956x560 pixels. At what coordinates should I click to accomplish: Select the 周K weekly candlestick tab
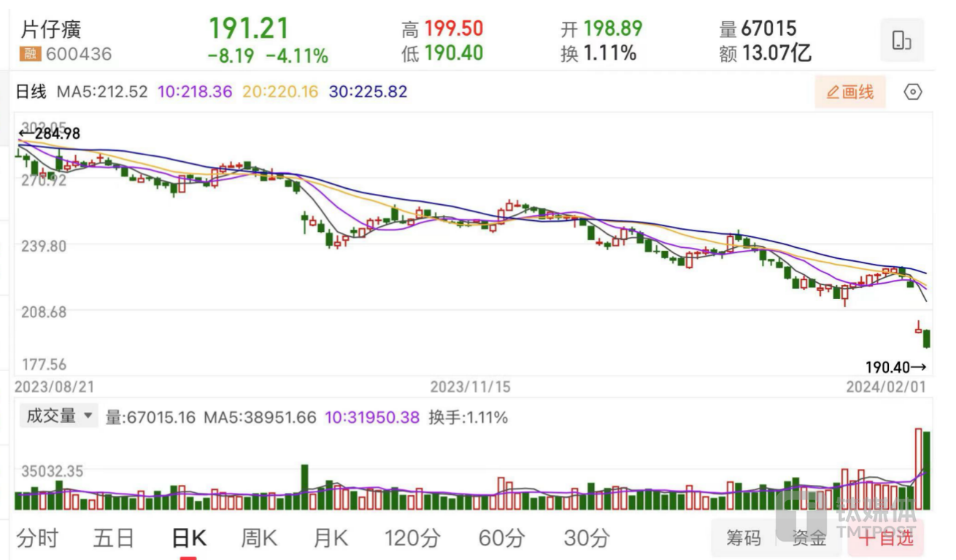coord(259,539)
